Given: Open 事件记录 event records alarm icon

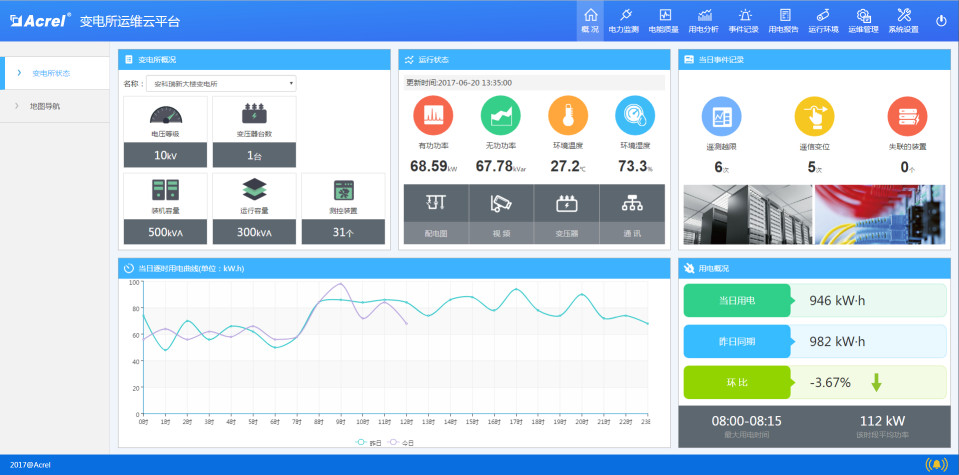Looking at the screenshot, I should click(x=744, y=20).
